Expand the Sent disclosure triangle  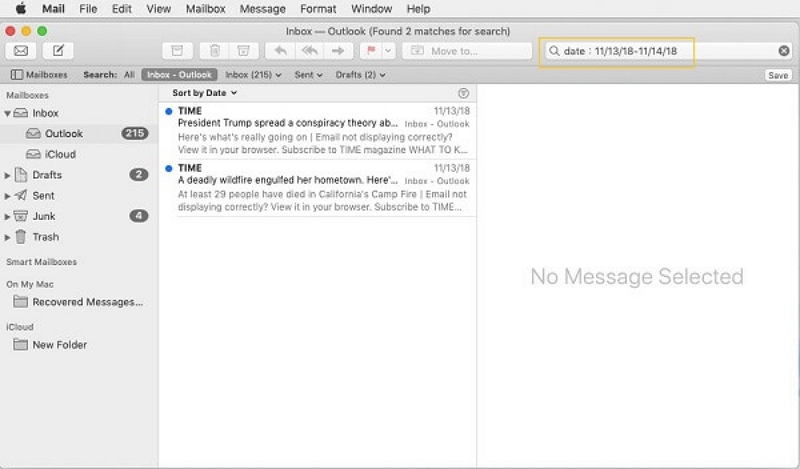pos(7,196)
